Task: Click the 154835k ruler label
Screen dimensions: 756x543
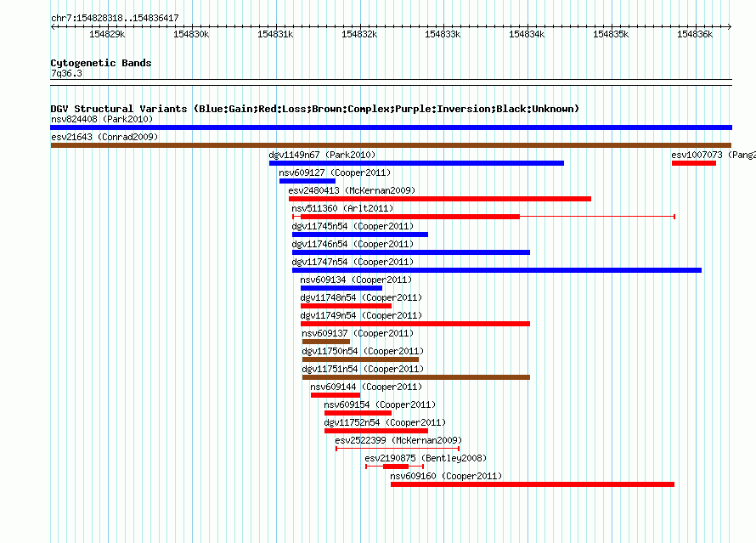Action: [611, 34]
